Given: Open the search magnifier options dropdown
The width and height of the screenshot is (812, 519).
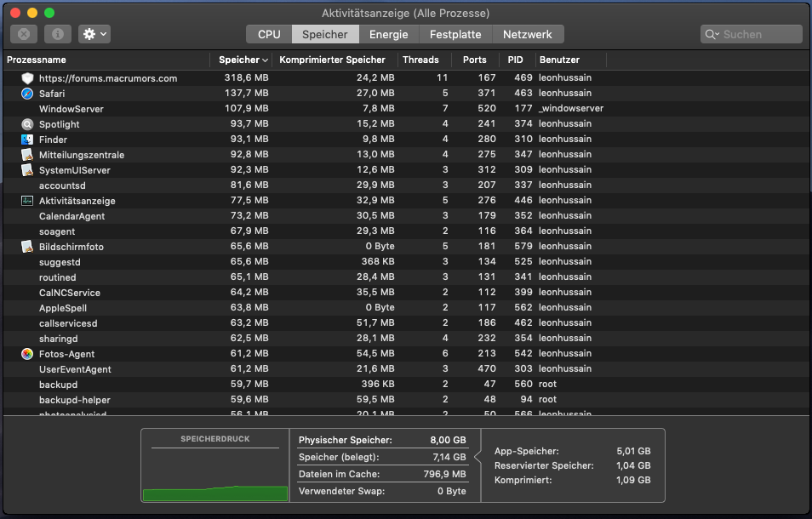Looking at the screenshot, I should (x=712, y=34).
